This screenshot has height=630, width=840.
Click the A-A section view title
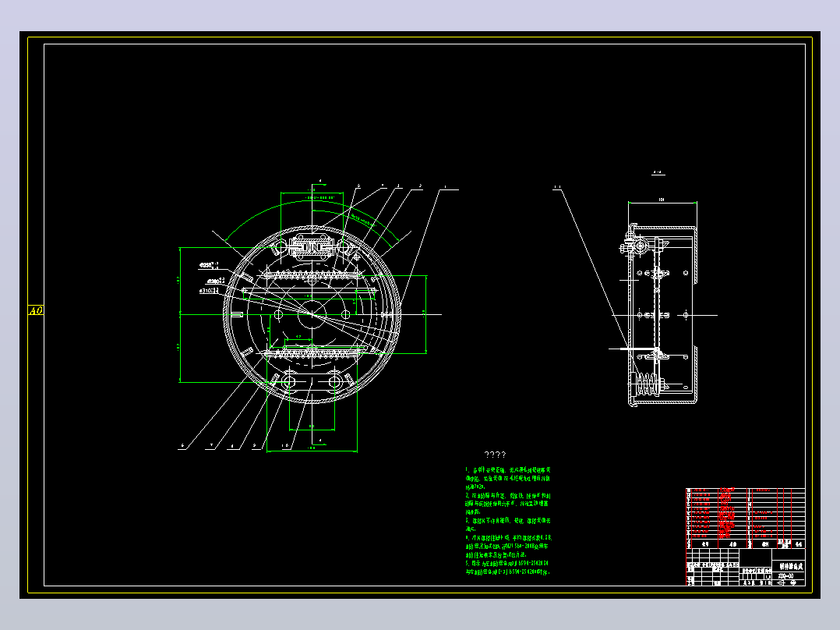tap(658, 172)
